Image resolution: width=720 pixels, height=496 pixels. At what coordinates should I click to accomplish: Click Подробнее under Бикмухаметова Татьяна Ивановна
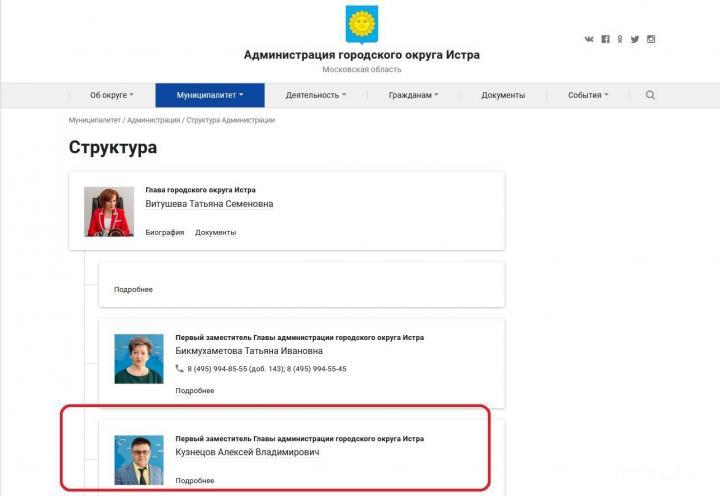coord(195,390)
